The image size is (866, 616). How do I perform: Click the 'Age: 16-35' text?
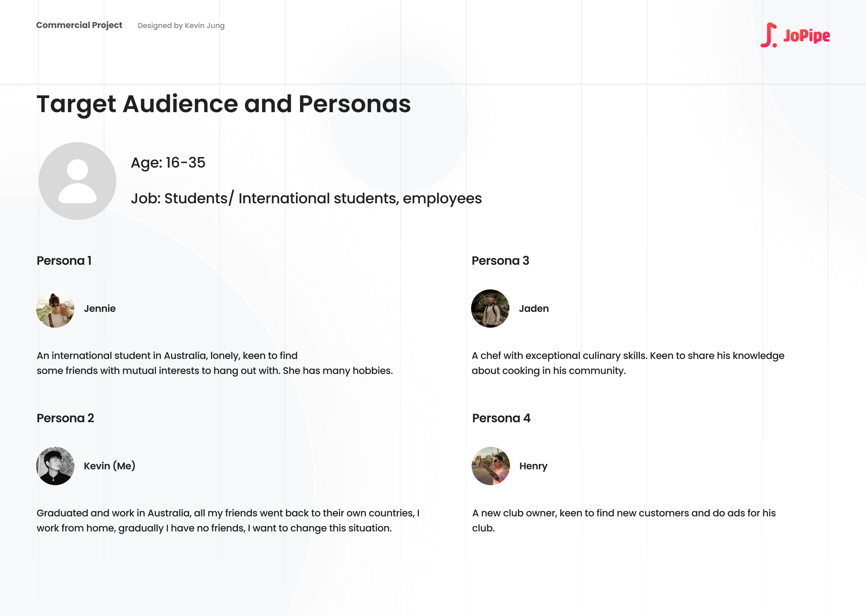coord(168,162)
